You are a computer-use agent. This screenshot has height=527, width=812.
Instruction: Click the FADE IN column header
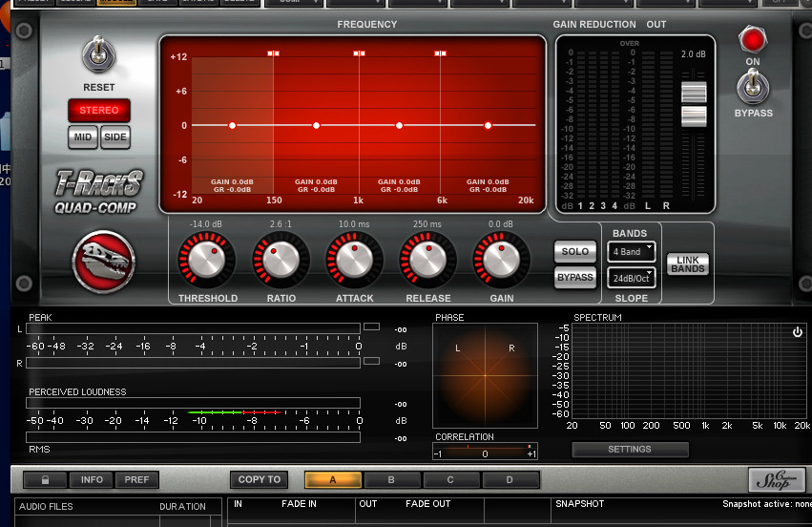pos(299,504)
